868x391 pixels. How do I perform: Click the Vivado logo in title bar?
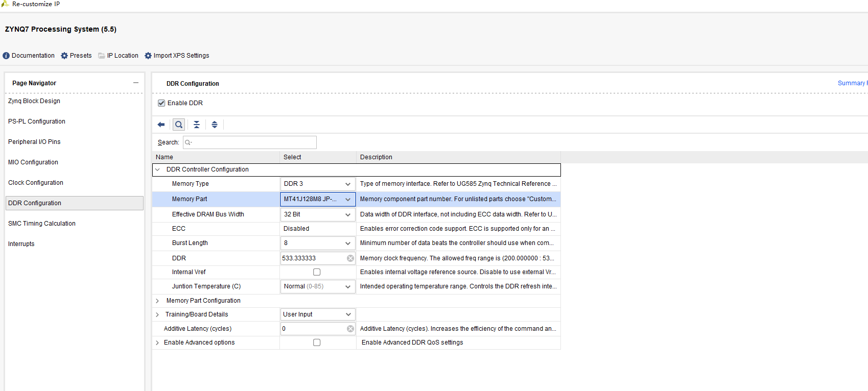point(5,4)
